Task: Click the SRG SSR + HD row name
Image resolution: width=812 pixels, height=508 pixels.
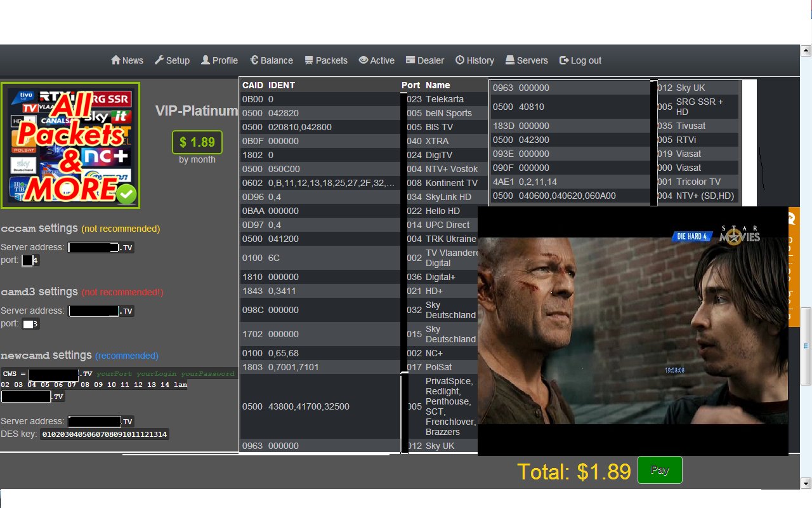Action: (700, 107)
